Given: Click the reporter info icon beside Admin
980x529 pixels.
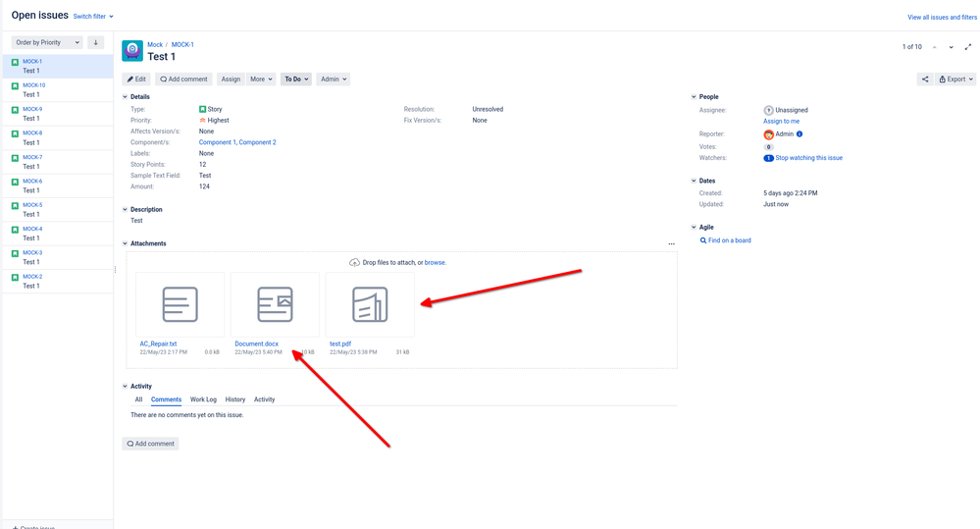Looking at the screenshot, I should 799,133.
